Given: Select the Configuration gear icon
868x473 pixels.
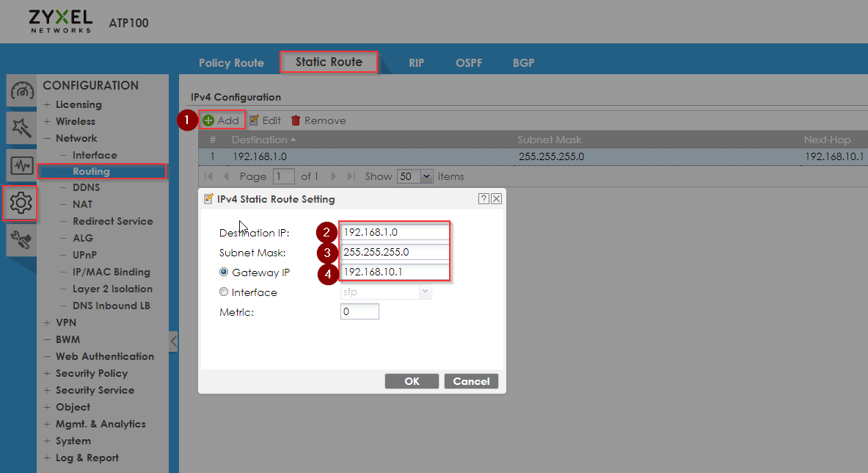Looking at the screenshot, I should 21,203.
